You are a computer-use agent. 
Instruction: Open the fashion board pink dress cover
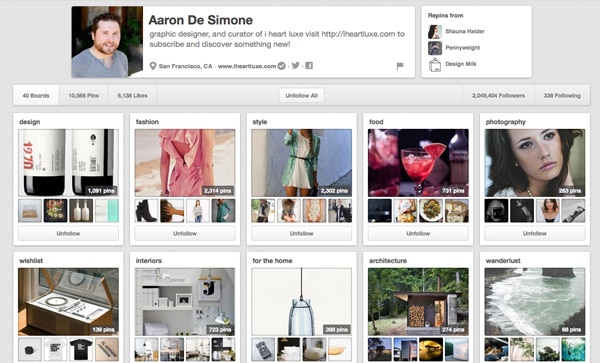185,163
